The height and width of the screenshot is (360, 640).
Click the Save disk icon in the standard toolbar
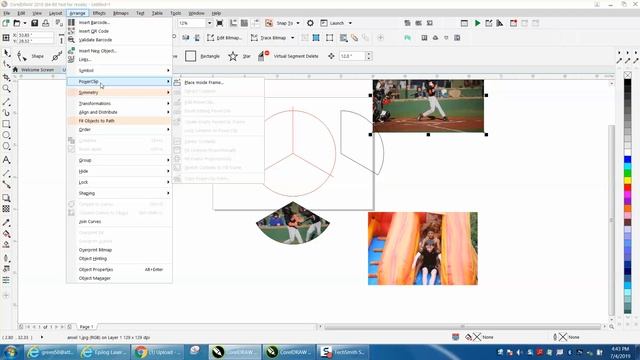[35, 23]
